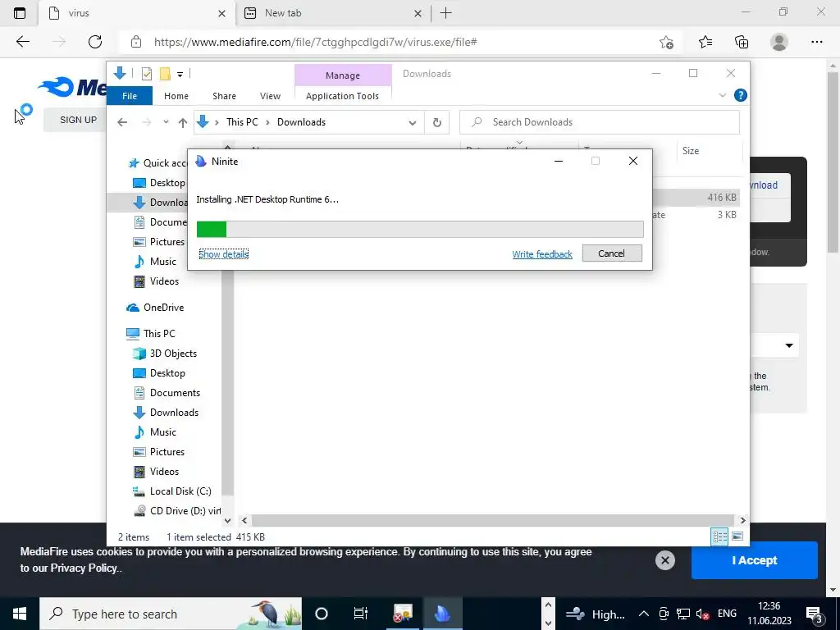Image resolution: width=840 pixels, height=630 pixels.
Task: Select the Application Tools tab
Action: coord(342,96)
